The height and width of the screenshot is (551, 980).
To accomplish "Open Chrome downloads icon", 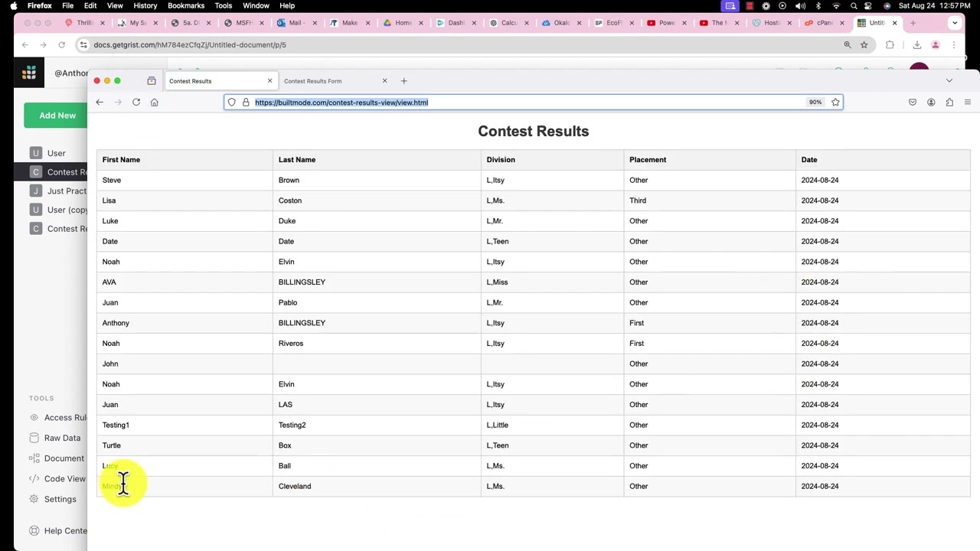I will pos(916,44).
